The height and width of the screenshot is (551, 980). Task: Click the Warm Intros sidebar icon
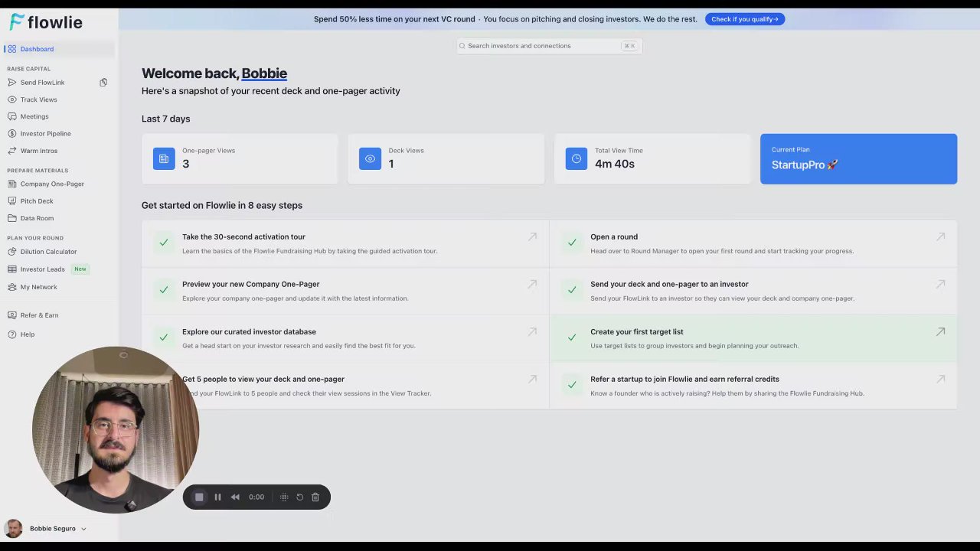[12, 151]
